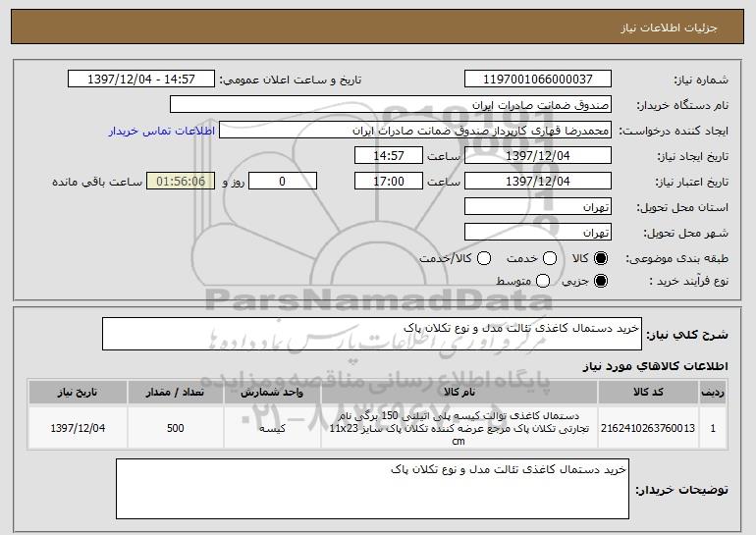Open the buyer contact info link اطلاعات تماس خریدار
Image resolution: width=756 pixels, height=535 pixels.
pyautogui.click(x=162, y=131)
